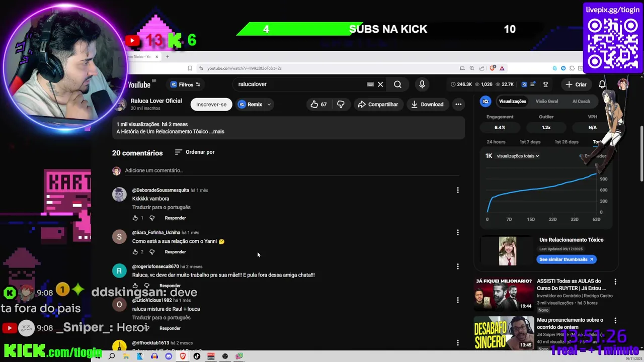Clear the search box with the X icon
The width and height of the screenshot is (644, 362).
point(380,84)
